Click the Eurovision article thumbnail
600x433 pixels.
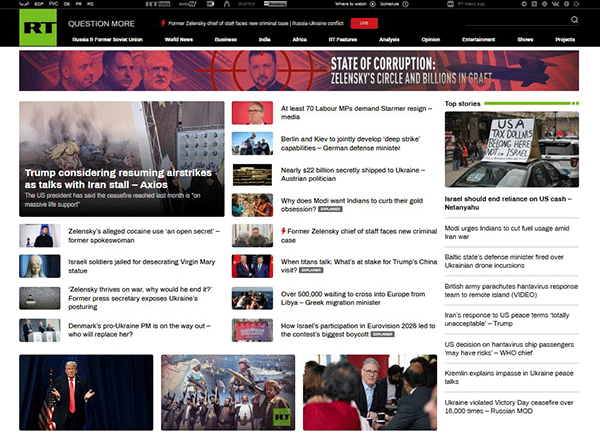click(x=252, y=330)
